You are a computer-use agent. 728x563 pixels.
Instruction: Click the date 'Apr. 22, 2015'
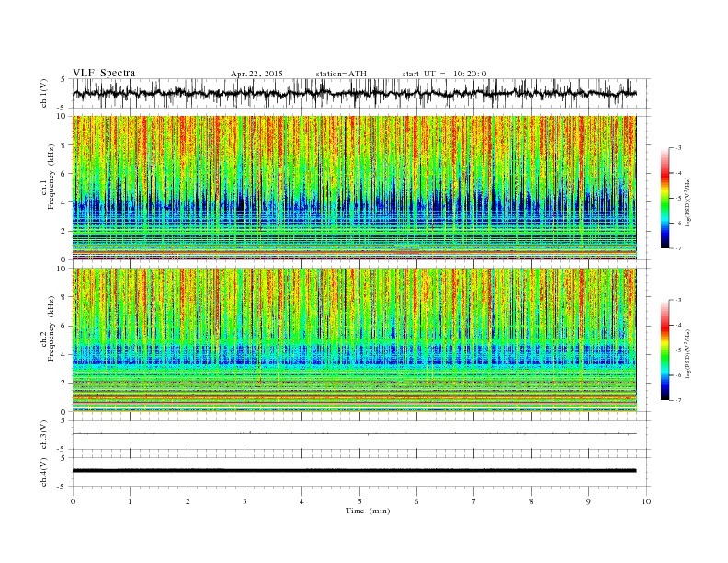pyautogui.click(x=256, y=74)
